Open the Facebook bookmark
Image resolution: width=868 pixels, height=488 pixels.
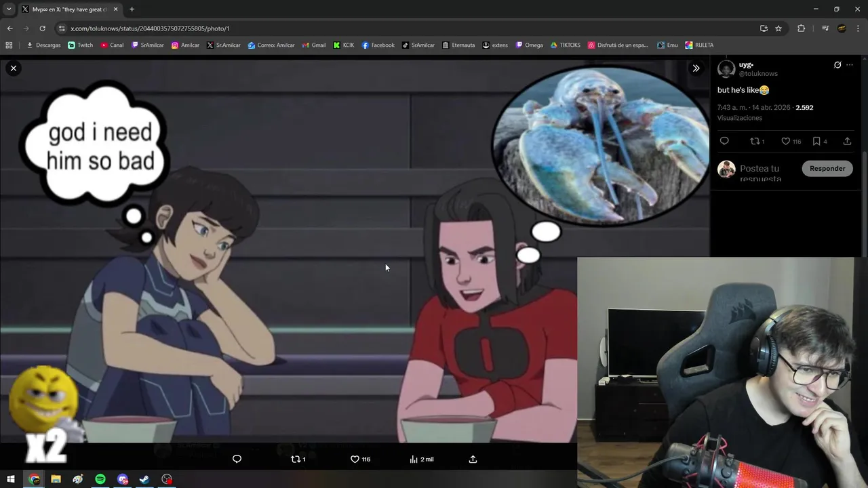click(x=378, y=45)
